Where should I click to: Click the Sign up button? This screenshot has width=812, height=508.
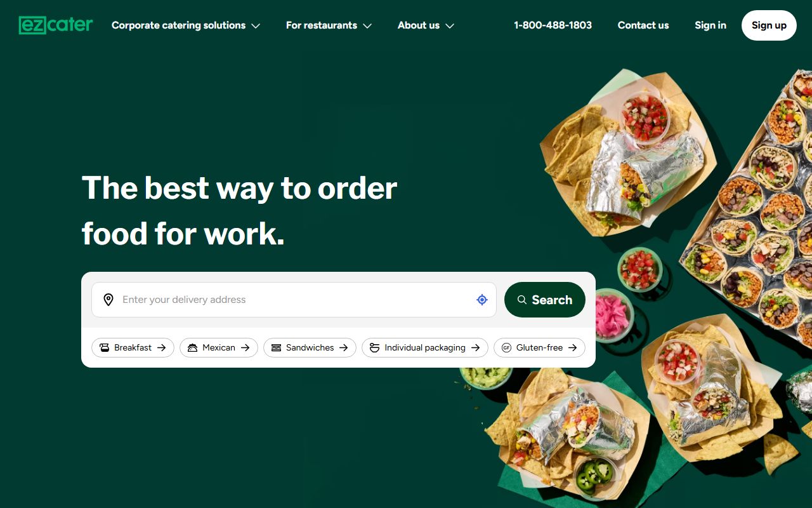[x=769, y=25]
